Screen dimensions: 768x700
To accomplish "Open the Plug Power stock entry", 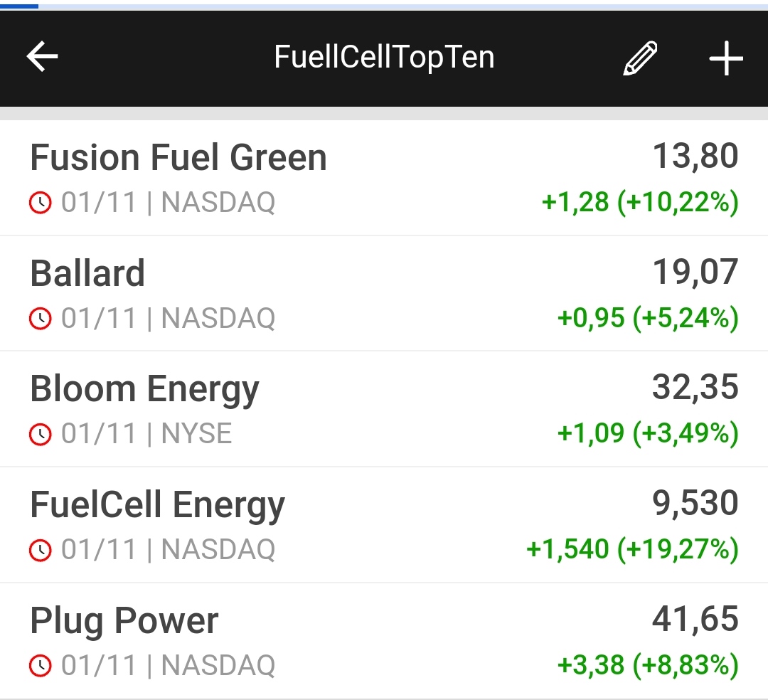I will (x=124, y=620).
